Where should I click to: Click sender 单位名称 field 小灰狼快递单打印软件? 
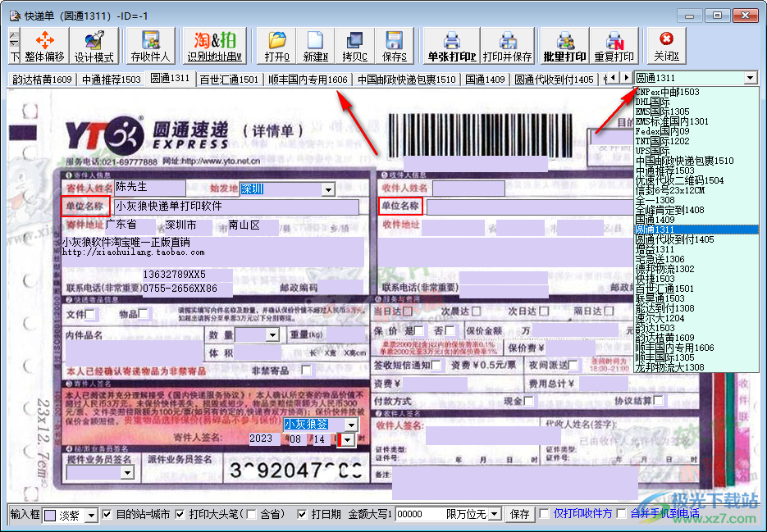(236, 207)
